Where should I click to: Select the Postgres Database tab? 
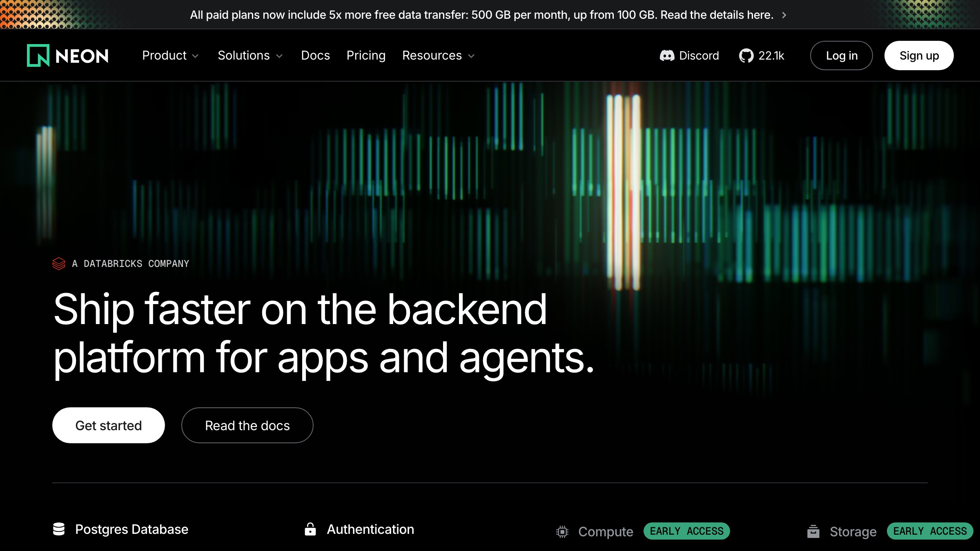pyautogui.click(x=121, y=529)
